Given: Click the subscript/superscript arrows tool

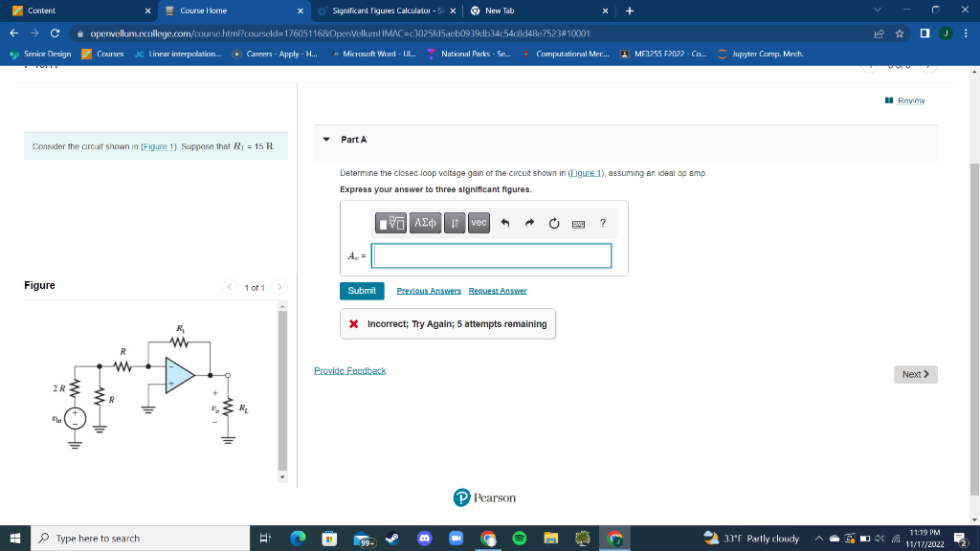Looking at the screenshot, I should [x=455, y=223].
